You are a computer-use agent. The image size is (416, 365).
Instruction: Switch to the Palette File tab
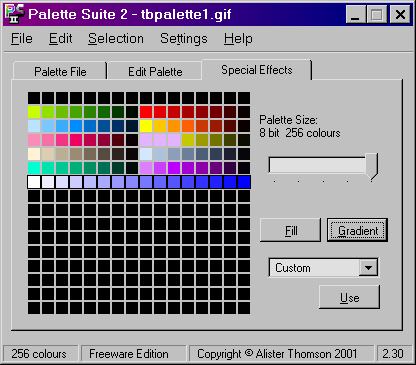coord(60,72)
